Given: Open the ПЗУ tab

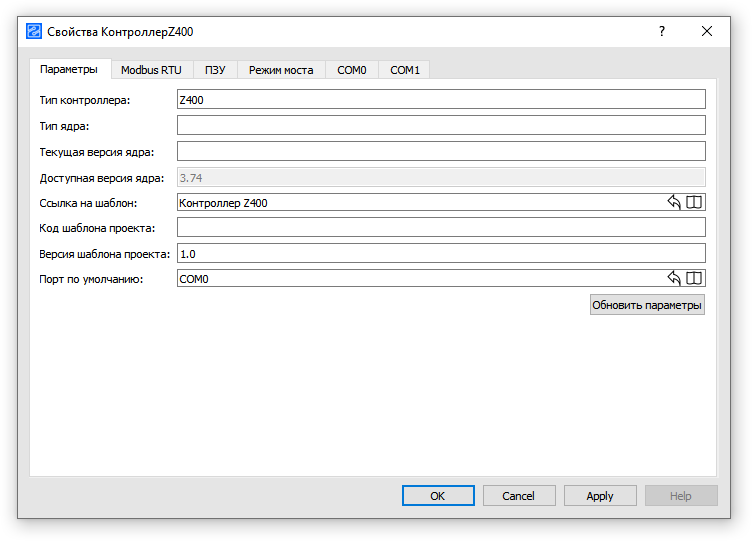Looking at the screenshot, I should click(215, 70).
